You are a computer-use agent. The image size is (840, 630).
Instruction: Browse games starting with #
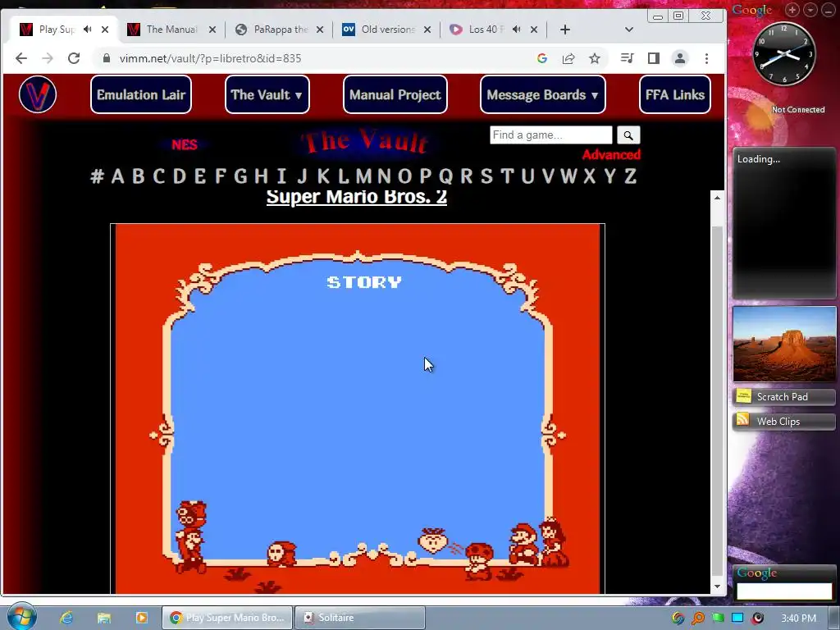tap(97, 176)
